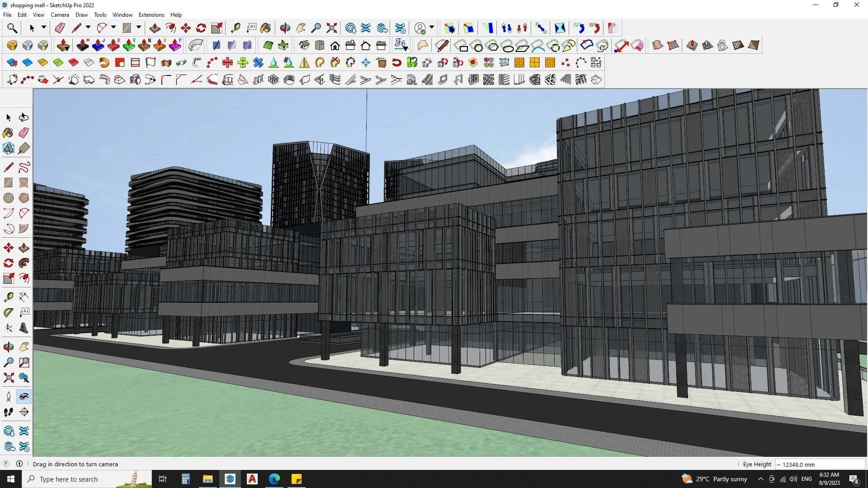Viewport: 868px width, 488px height.
Task: Activate Zoom Extents in the top toolbar
Action: coord(331,28)
